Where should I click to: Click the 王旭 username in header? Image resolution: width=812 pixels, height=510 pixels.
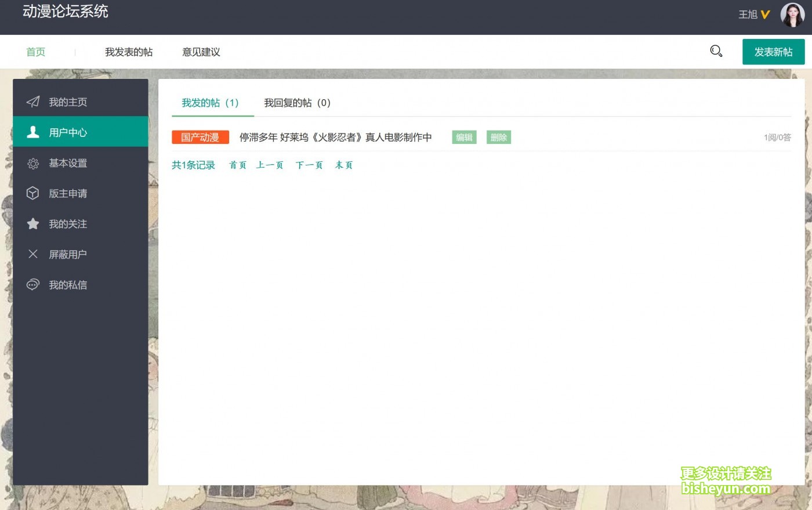coord(748,15)
